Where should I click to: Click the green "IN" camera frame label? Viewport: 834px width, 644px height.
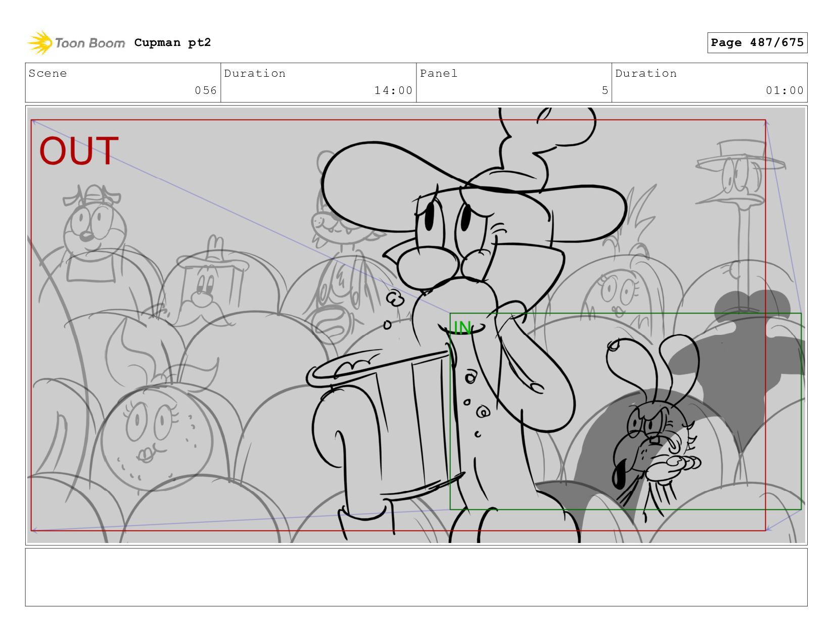[x=462, y=328]
